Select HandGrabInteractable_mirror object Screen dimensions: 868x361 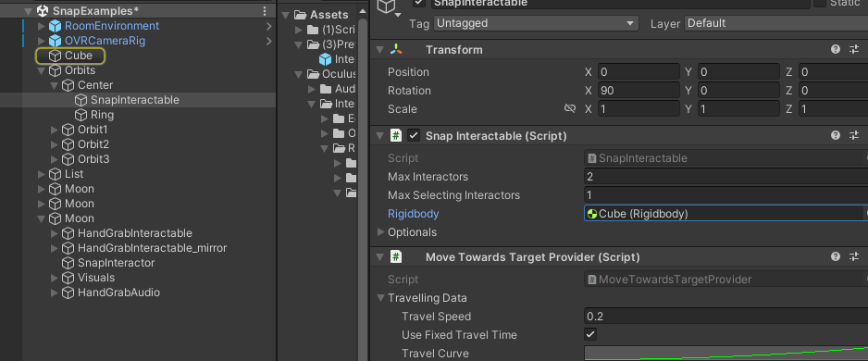[153, 248]
